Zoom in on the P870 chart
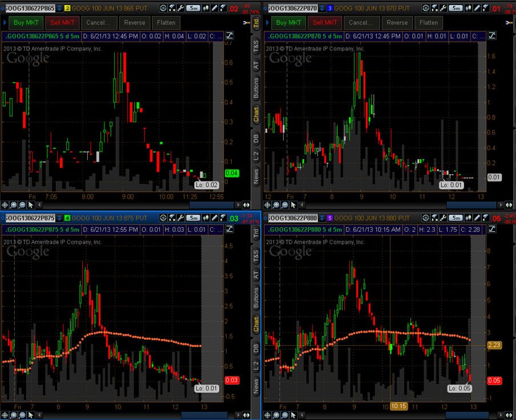The image size is (516, 420). click(x=276, y=205)
